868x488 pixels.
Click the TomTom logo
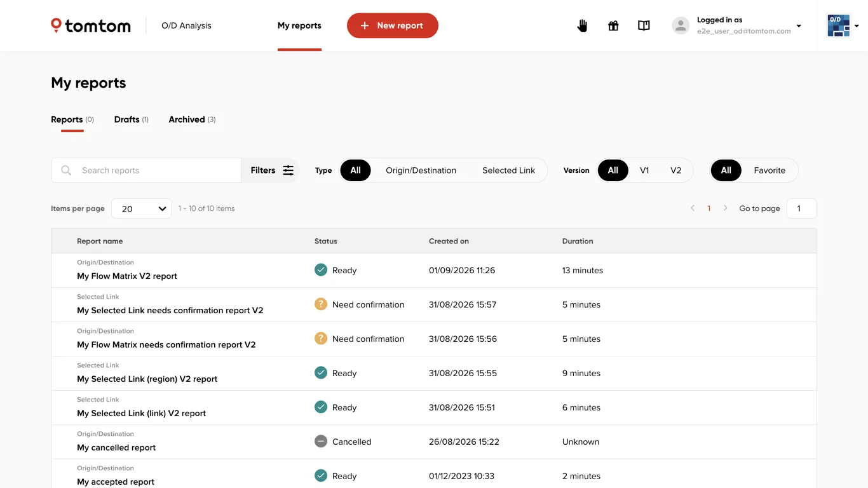pyautogui.click(x=91, y=25)
